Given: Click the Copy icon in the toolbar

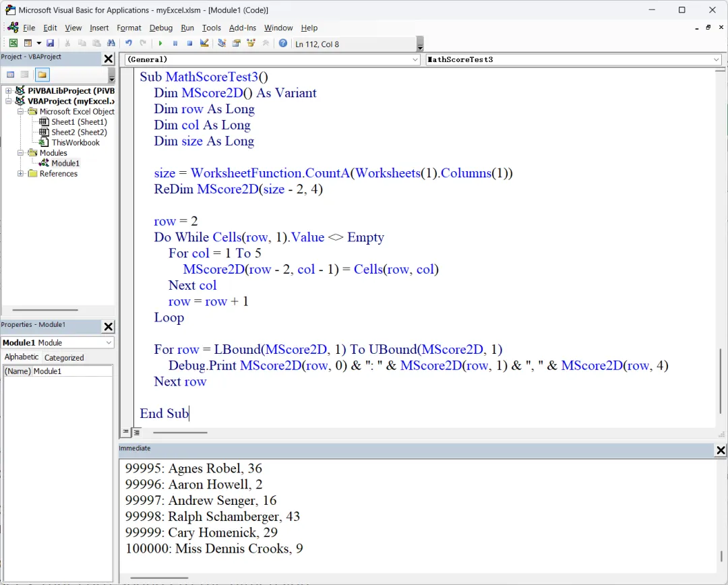Looking at the screenshot, I should (x=82, y=43).
